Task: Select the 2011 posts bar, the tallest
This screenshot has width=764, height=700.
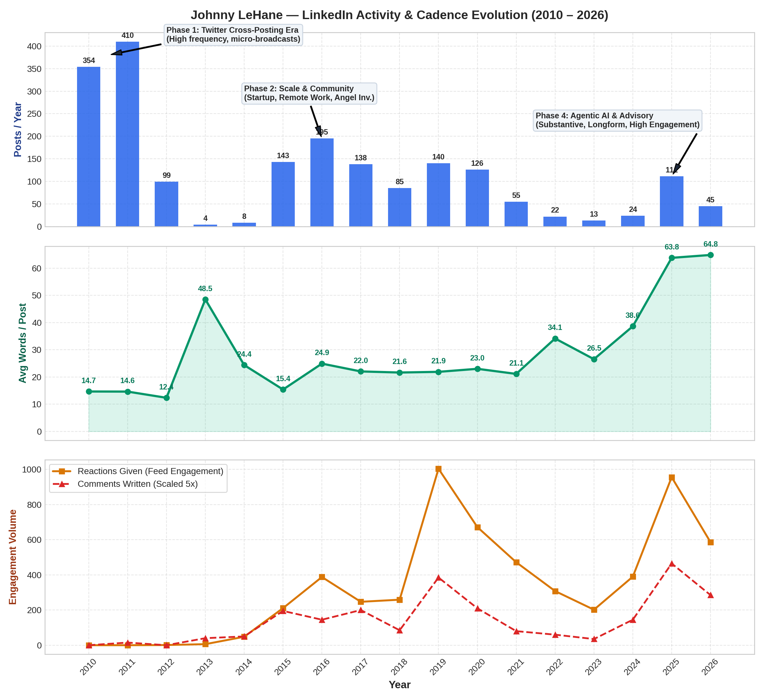Action: 127,134
